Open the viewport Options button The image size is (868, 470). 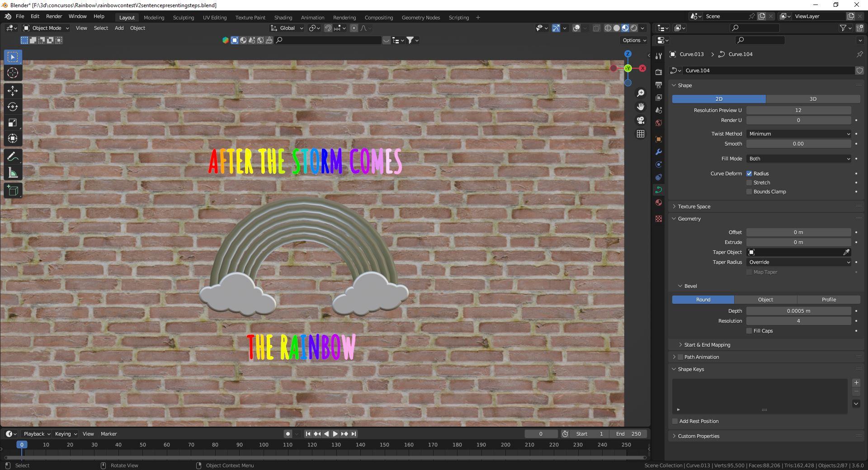(634, 40)
